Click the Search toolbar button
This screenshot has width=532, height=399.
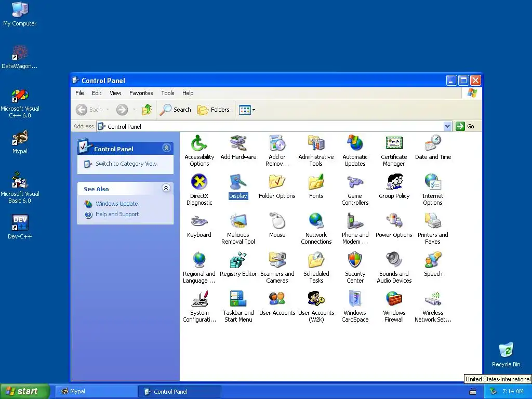click(x=176, y=110)
